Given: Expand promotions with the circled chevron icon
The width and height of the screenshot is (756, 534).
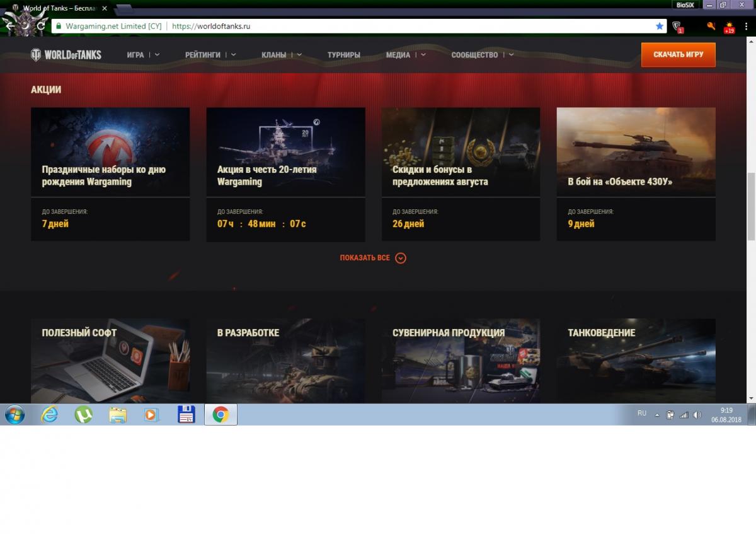Looking at the screenshot, I should click(401, 258).
